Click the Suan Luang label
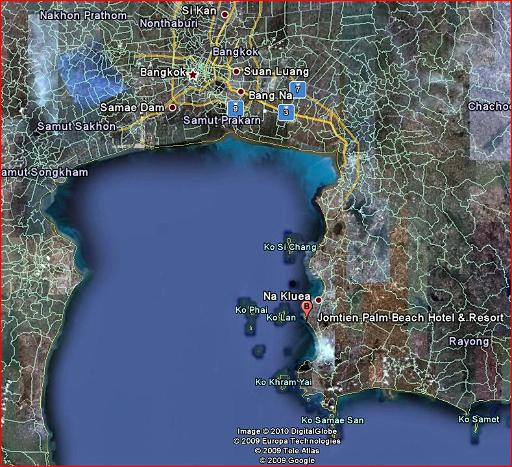 click(x=276, y=71)
